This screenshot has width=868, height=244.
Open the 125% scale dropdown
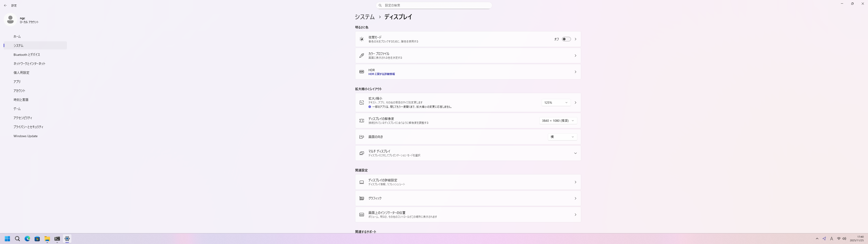coord(556,102)
